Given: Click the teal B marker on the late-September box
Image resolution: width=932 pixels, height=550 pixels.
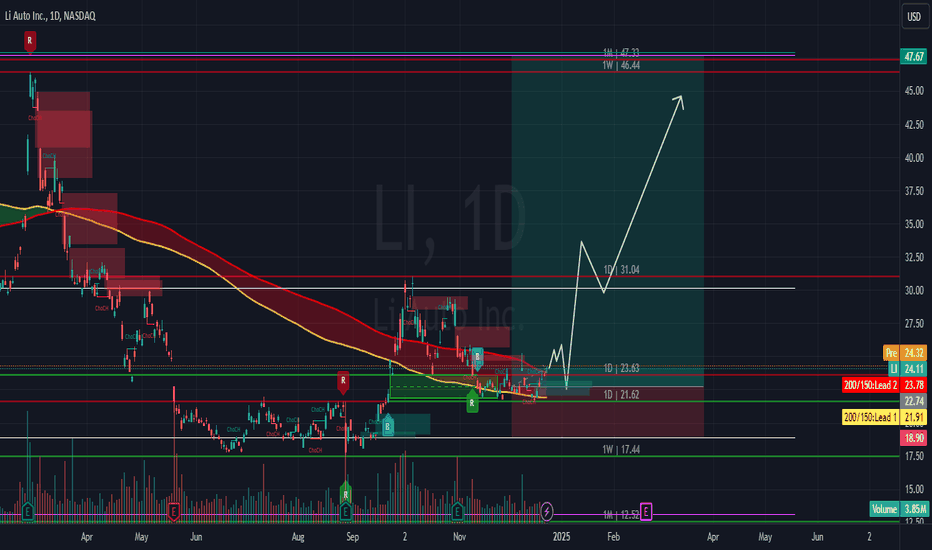Looking at the screenshot, I should 388,426.
